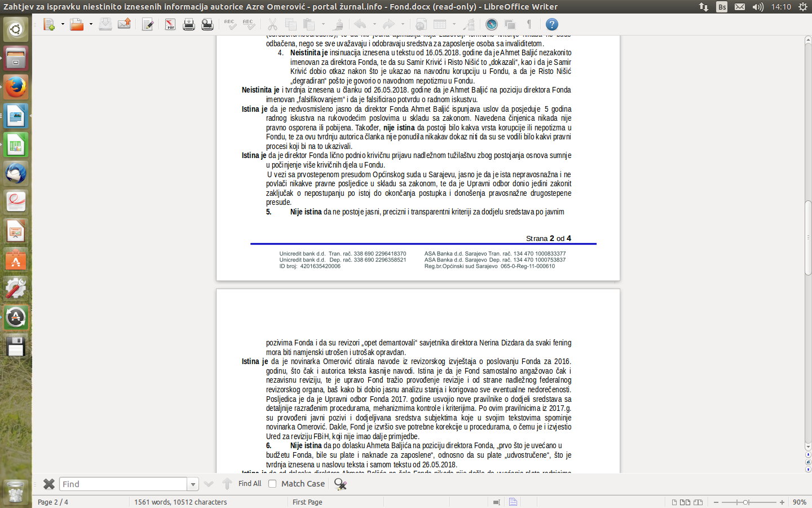This screenshot has width=812, height=508.
Task: Click the volume indicator in top panel
Action: click(x=758, y=7)
